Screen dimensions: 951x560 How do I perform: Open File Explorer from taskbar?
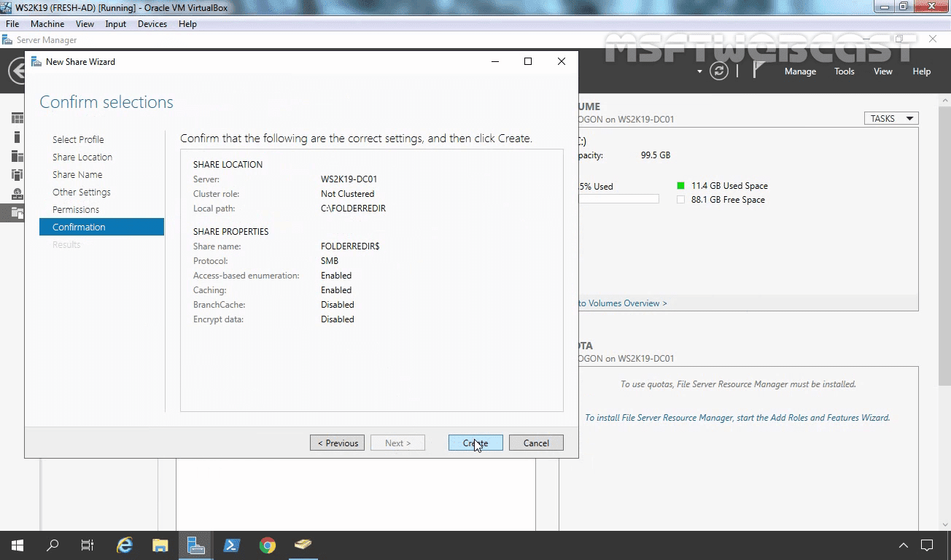[160, 545]
